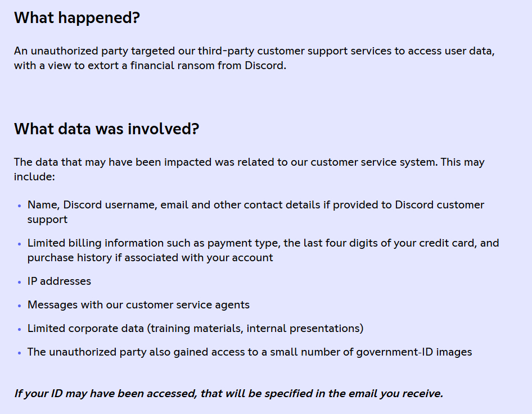The image size is (532, 414).
Task: Click the bullet dot beside the government-ID item
Action: (20, 353)
